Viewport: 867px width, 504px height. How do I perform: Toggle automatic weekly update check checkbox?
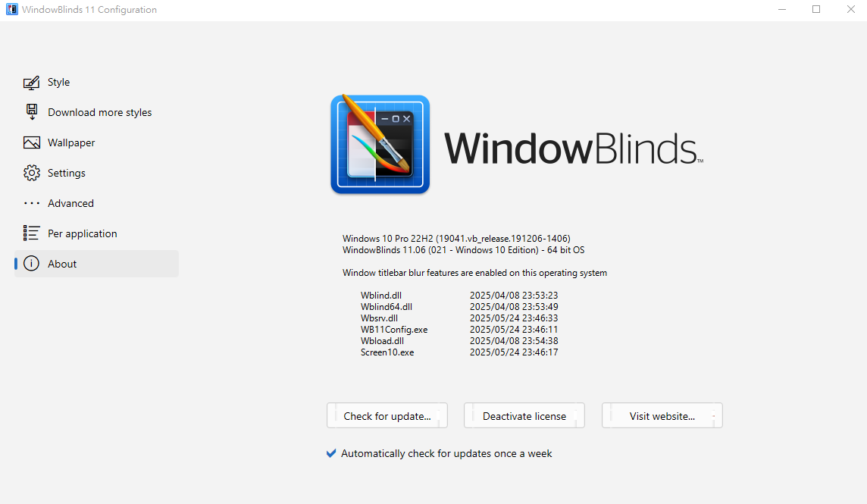331,454
